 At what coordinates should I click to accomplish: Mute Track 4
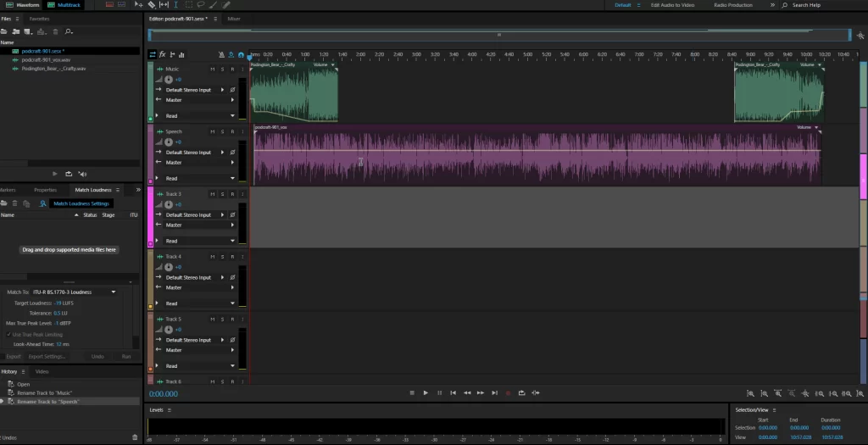[x=212, y=257]
